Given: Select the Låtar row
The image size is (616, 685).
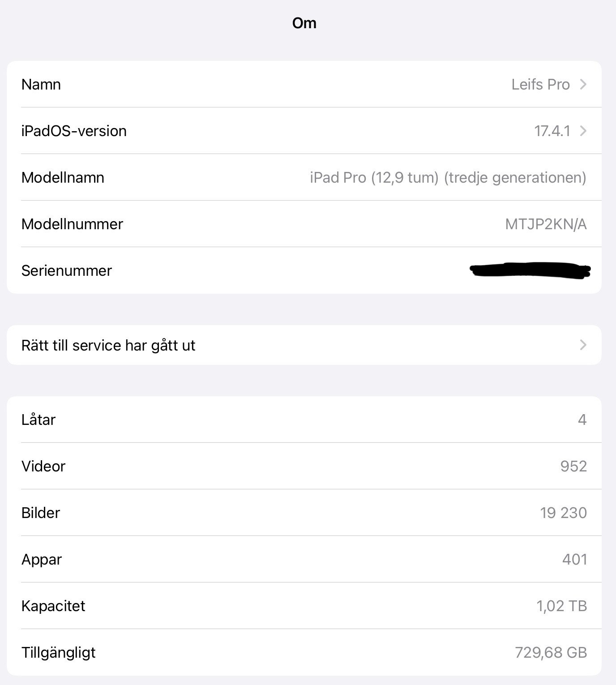Looking at the screenshot, I should pyautogui.click(x=304, y=420).
